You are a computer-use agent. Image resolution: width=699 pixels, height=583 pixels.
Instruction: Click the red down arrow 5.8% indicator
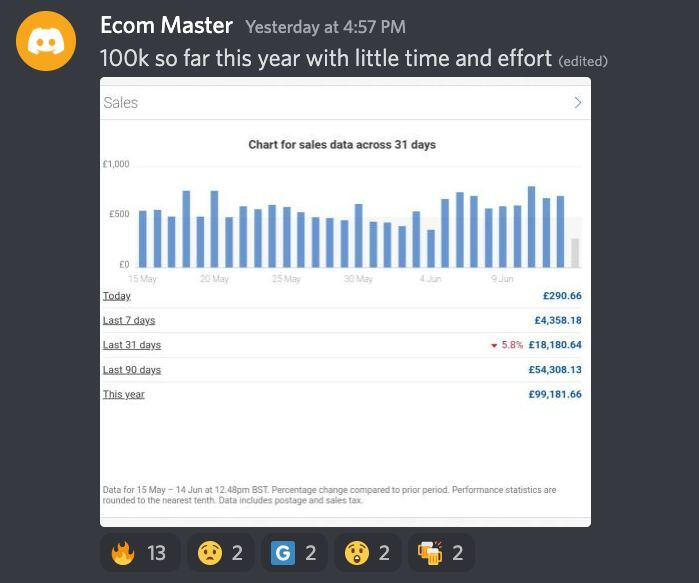pos(507,345)
